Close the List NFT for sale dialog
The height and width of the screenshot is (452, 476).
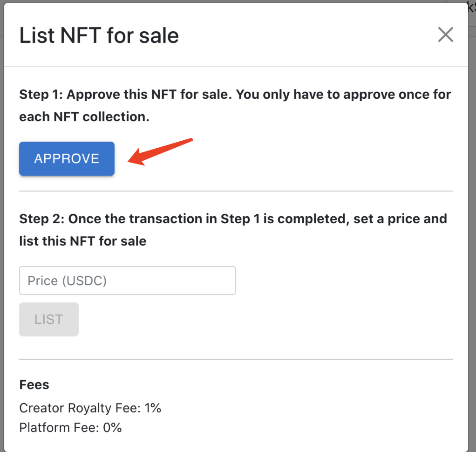click(446, 34)
